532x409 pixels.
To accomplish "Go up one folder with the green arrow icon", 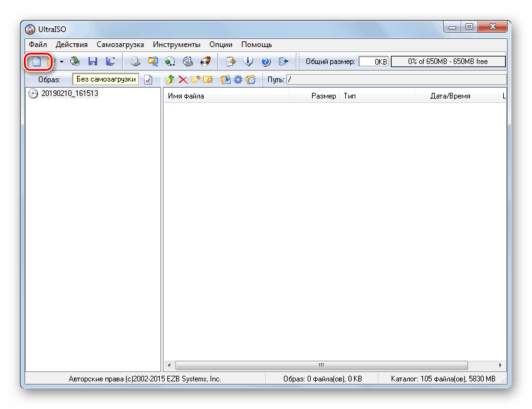I will tap(170, 80).
